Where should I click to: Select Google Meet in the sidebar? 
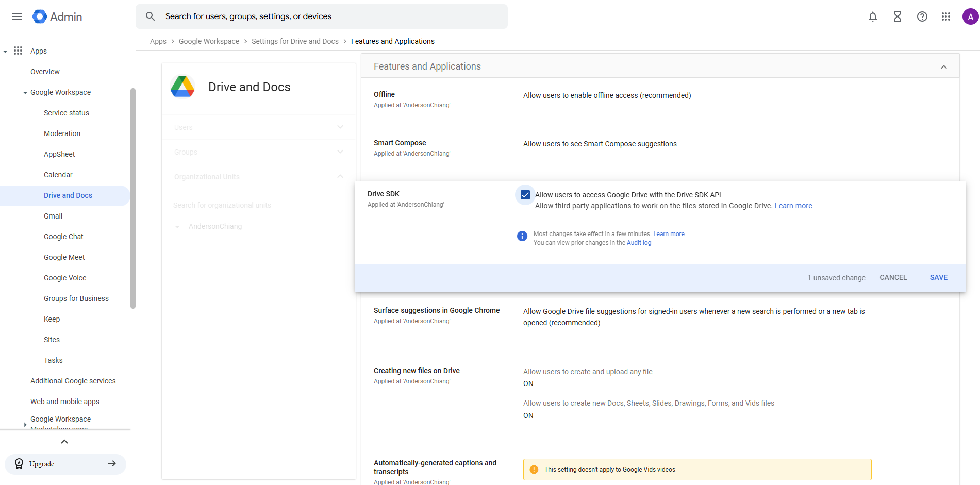(64, 257)
